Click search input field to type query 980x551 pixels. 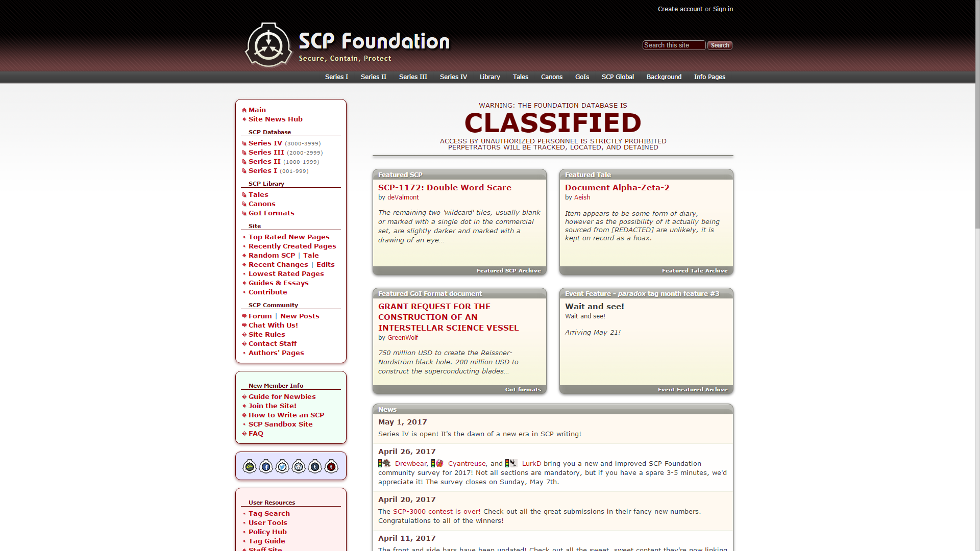coord(673,45)
